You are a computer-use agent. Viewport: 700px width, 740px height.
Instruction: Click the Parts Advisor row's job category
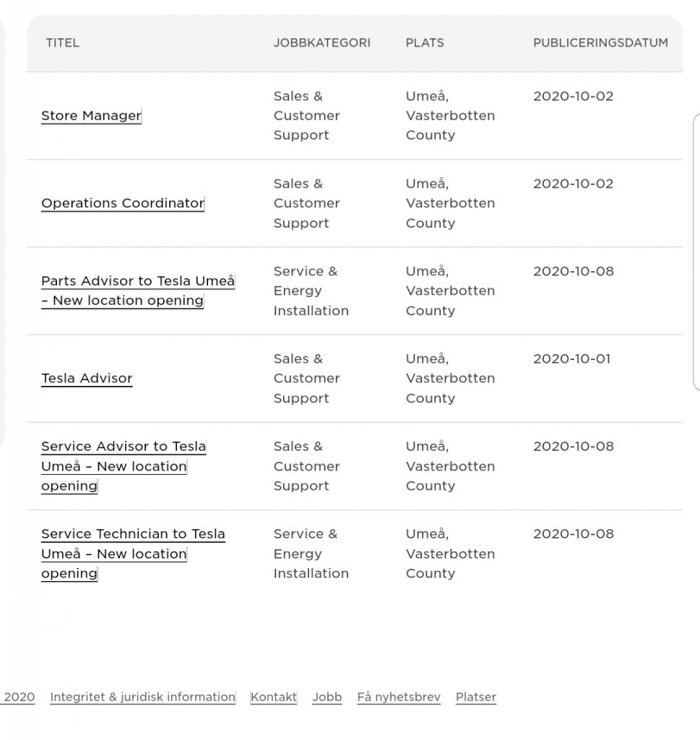[x=311, y=291]
